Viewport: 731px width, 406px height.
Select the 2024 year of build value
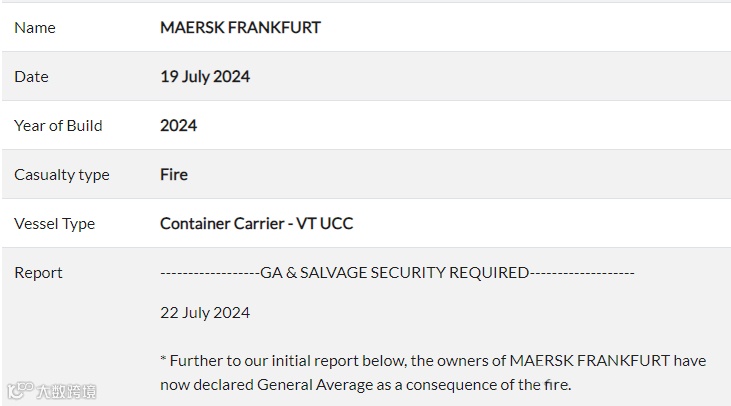[x=178, y=126]
